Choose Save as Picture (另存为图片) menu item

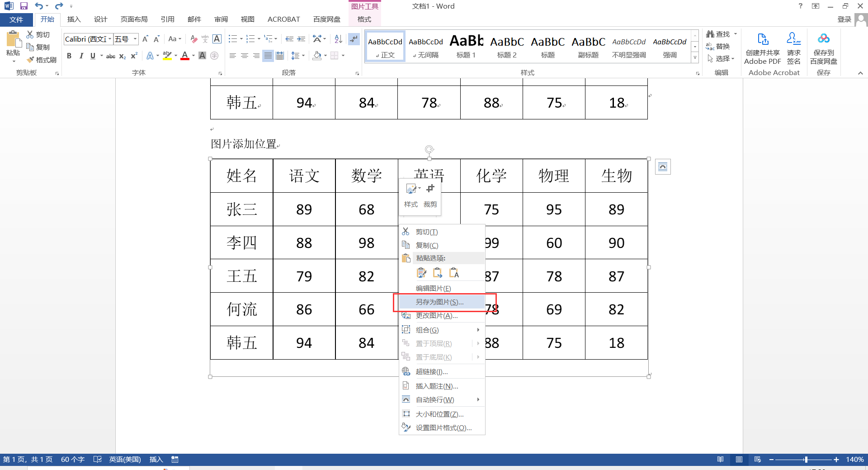[x=442, y=302]
